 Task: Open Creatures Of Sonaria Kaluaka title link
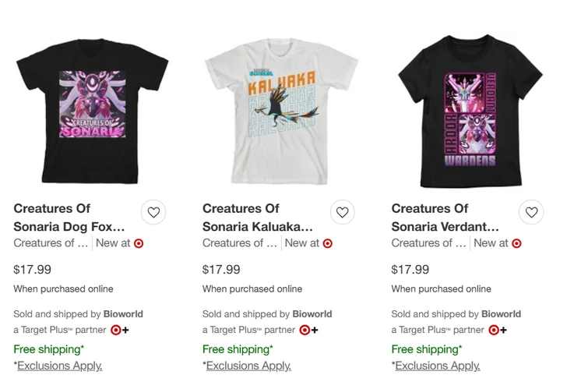(x=257, y=218)
